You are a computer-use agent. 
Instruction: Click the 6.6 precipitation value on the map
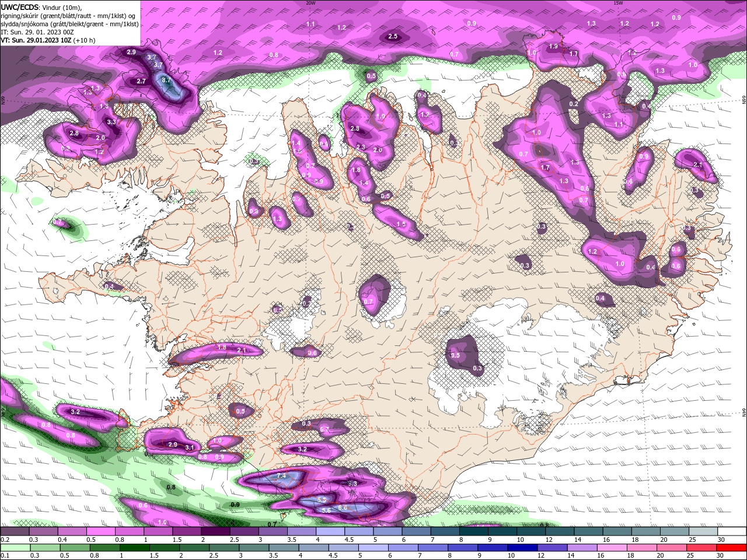pyautogui.click(x=343, y=508)
